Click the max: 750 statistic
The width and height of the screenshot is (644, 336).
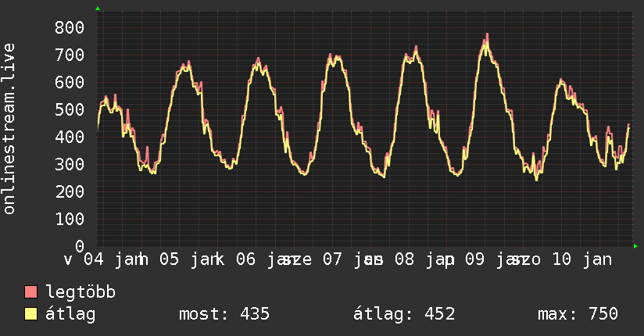point(578,314)
